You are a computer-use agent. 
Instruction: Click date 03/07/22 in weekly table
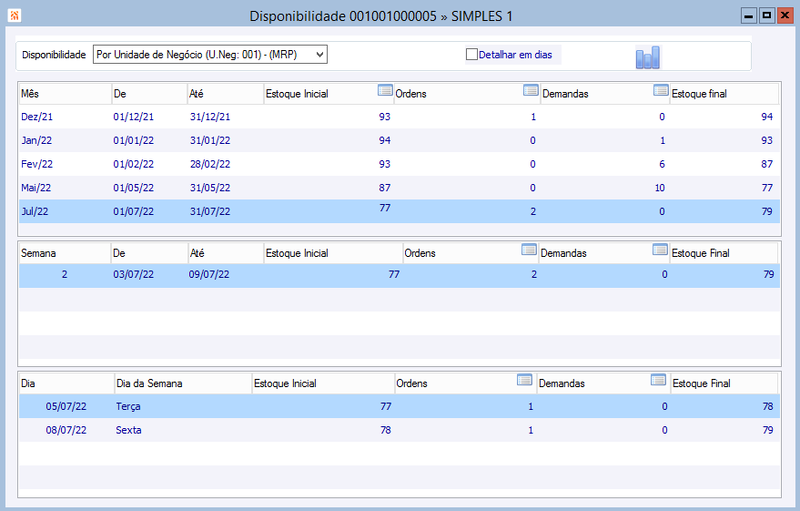coord(133,274)
